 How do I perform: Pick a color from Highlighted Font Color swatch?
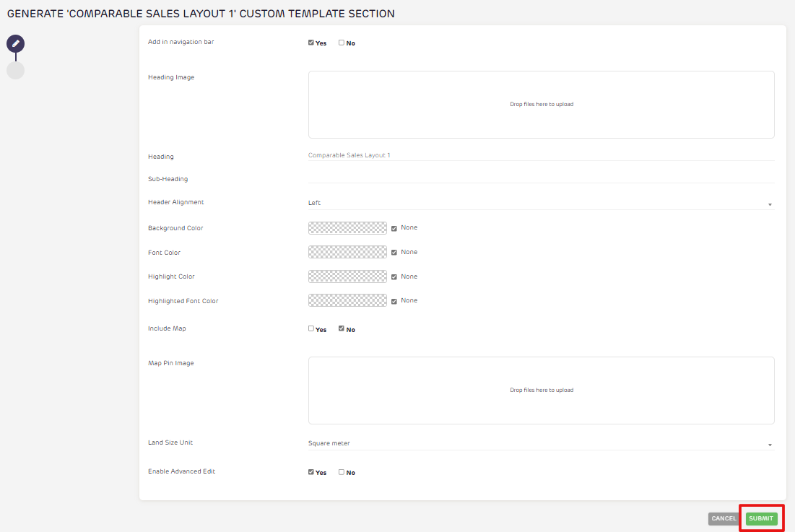coord(347,300)
